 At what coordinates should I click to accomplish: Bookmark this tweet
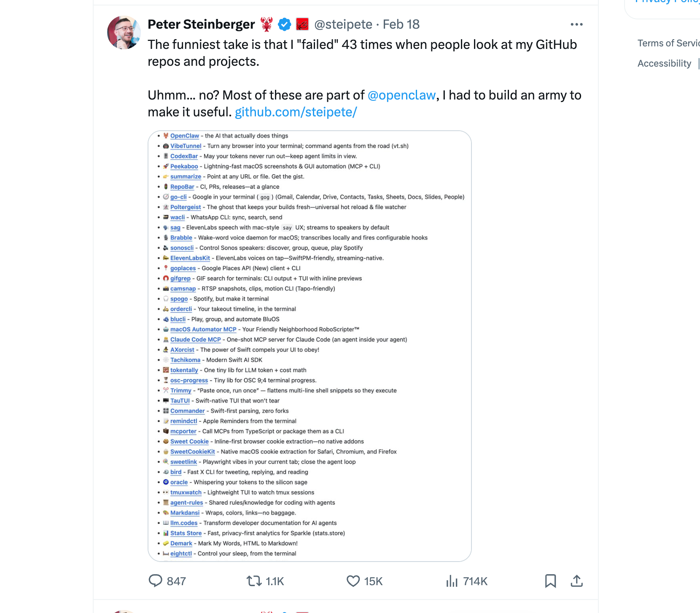pos(550,581)
